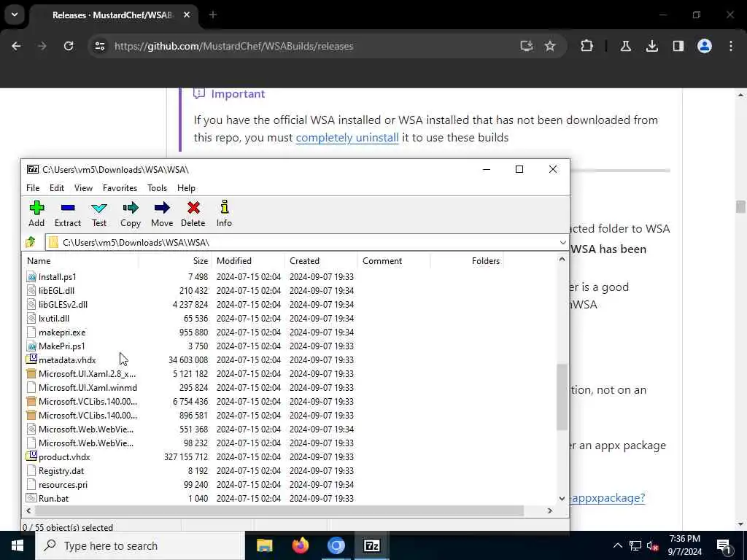The image size is (747, 560).
Task: Select the libGLESv2.dll file
Action: click(x=63, y=304)
